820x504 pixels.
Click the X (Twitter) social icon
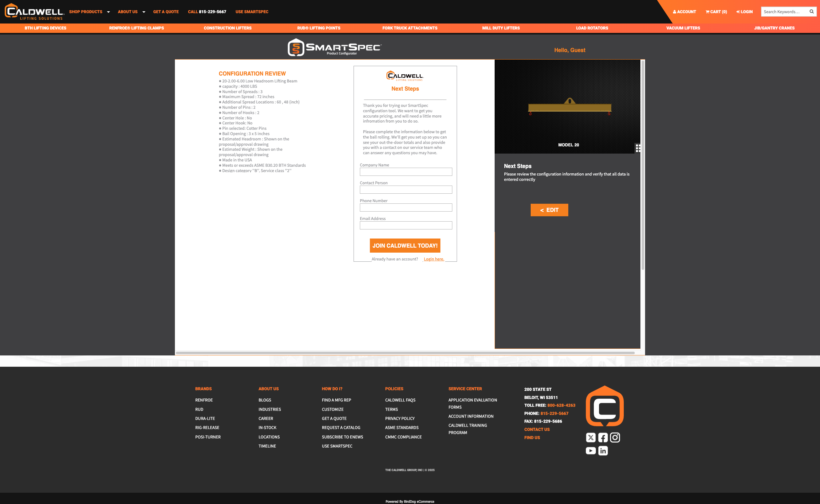coord(591,437)
